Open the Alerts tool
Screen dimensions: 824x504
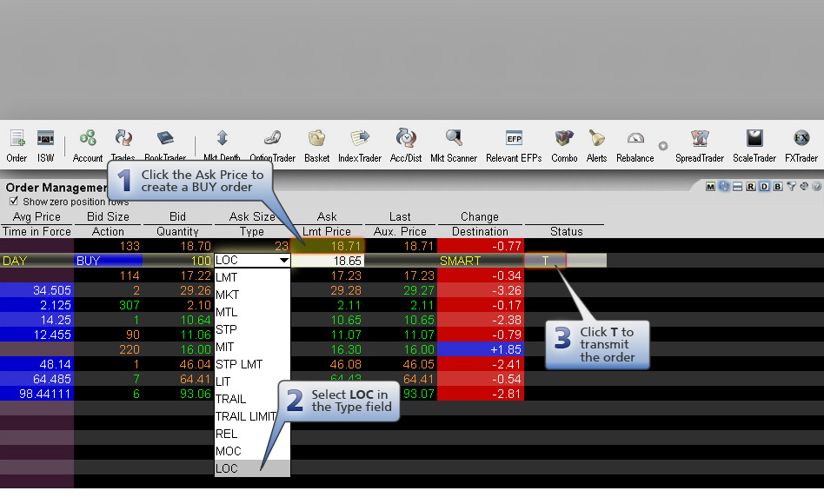(596, 146)
